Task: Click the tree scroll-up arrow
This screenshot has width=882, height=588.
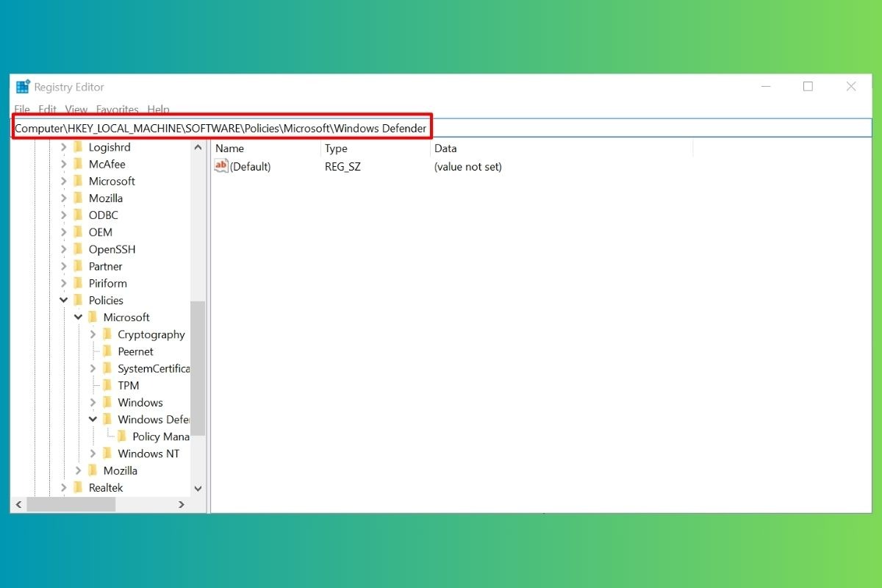Action: point(198,147)
